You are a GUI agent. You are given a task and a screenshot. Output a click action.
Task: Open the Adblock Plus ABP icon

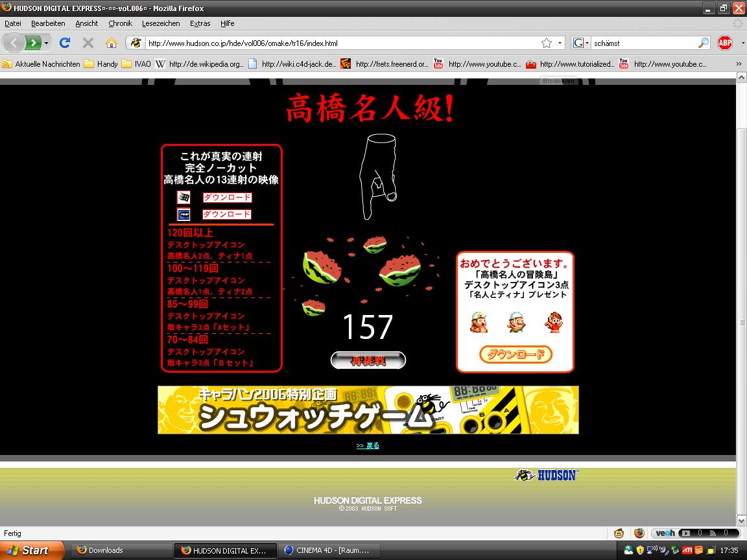tap(724, 43)
